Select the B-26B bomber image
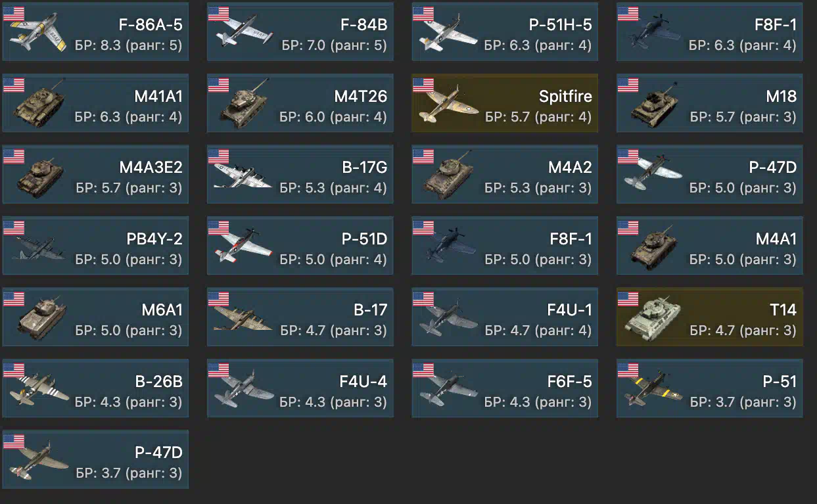The height and width of the screenshot is (504, 817). click(39, 388)
